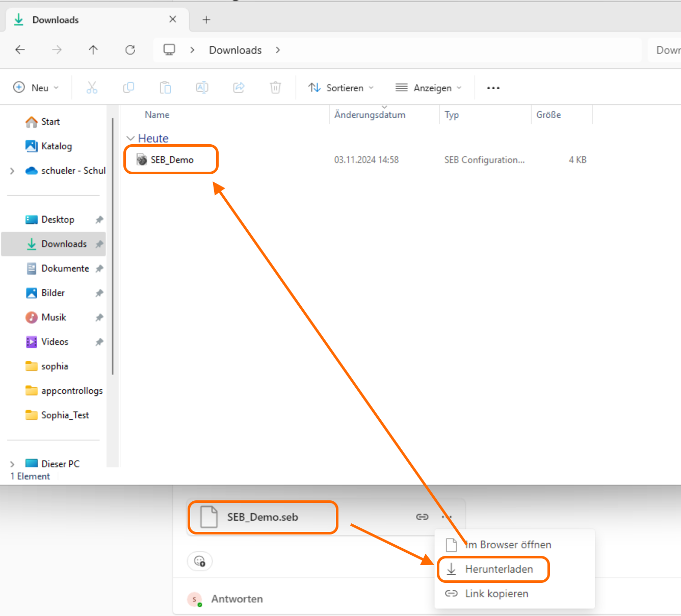Go up one folder level
The image size is (681, 616).
(x=93, y=50)
